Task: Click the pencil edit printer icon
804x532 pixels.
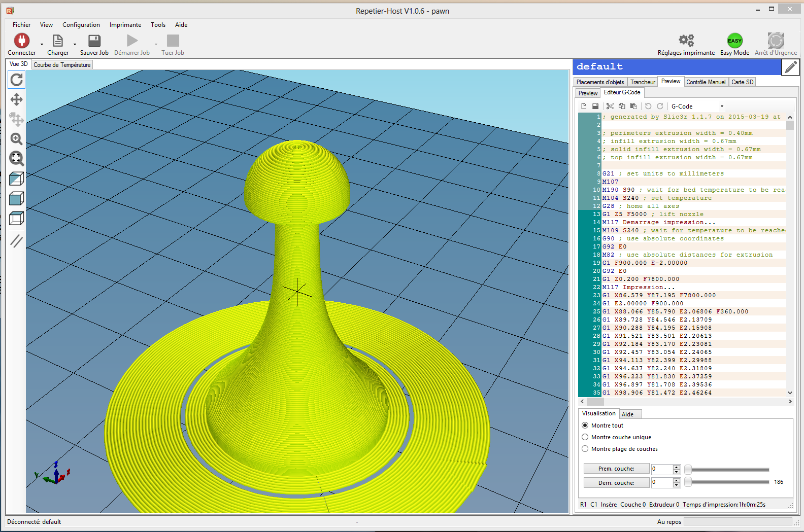Action: point(790,67)
